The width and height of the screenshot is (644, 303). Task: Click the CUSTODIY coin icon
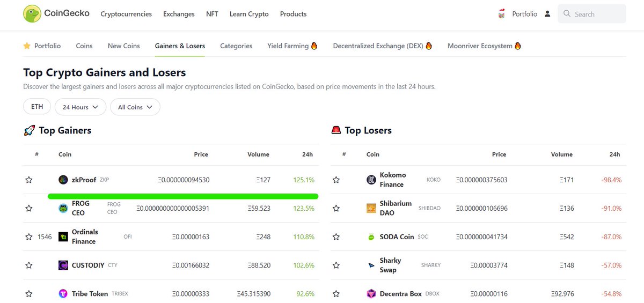63,265
